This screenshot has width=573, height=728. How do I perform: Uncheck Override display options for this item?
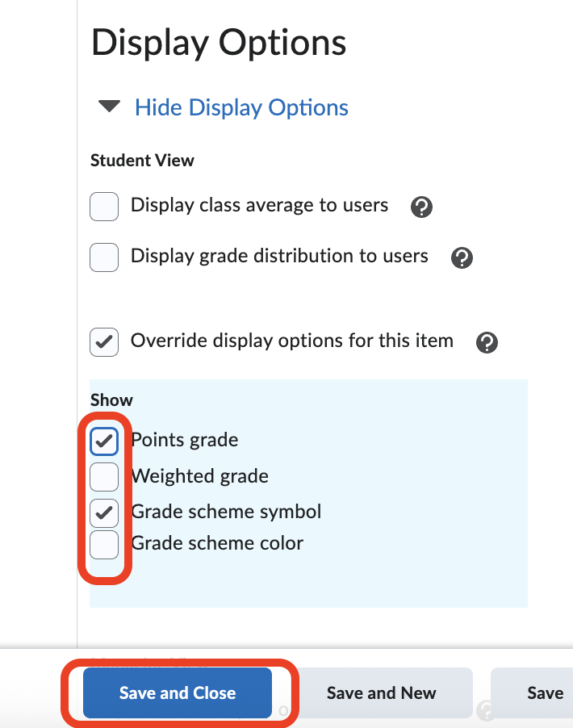pos(104,341)
